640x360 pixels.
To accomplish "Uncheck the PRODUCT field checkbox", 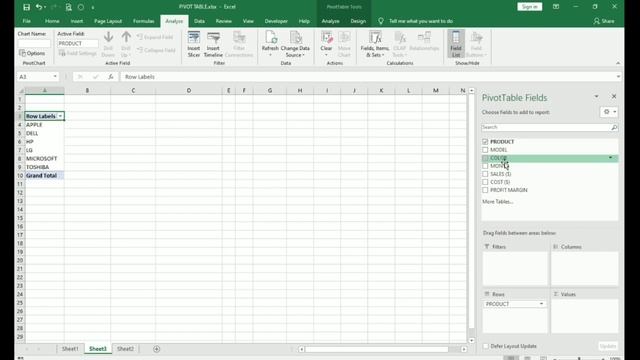I will tap(485, 142).
